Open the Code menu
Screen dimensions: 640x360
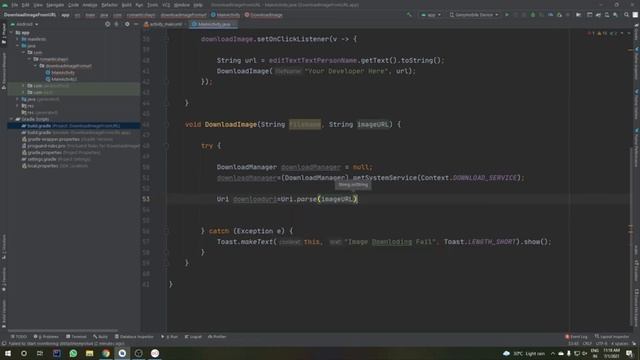click(73, 5)
